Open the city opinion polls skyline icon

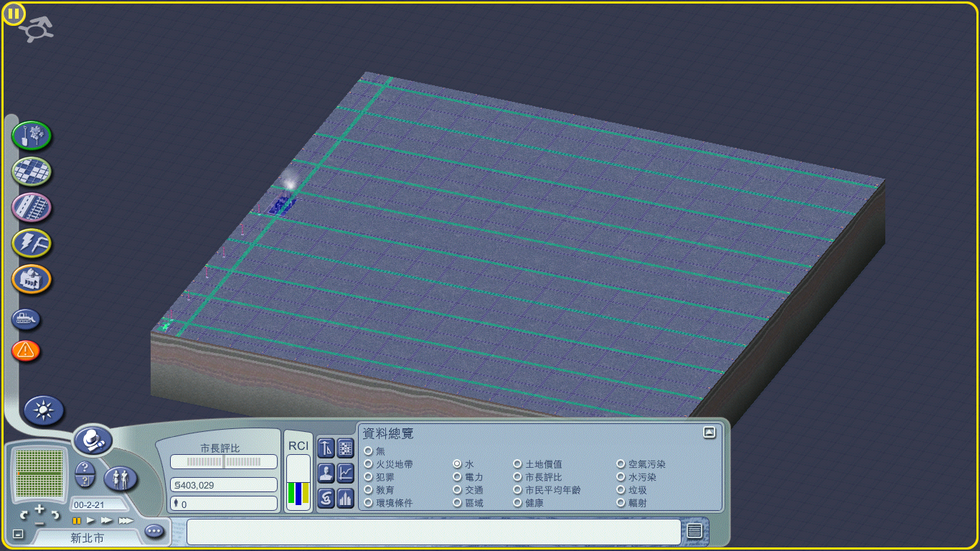[346, 498]
